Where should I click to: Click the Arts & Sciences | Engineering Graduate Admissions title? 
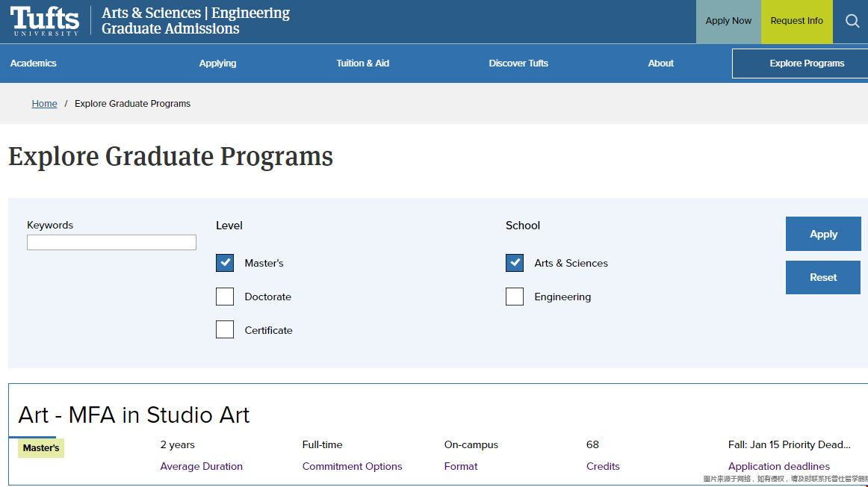(196, 20)
